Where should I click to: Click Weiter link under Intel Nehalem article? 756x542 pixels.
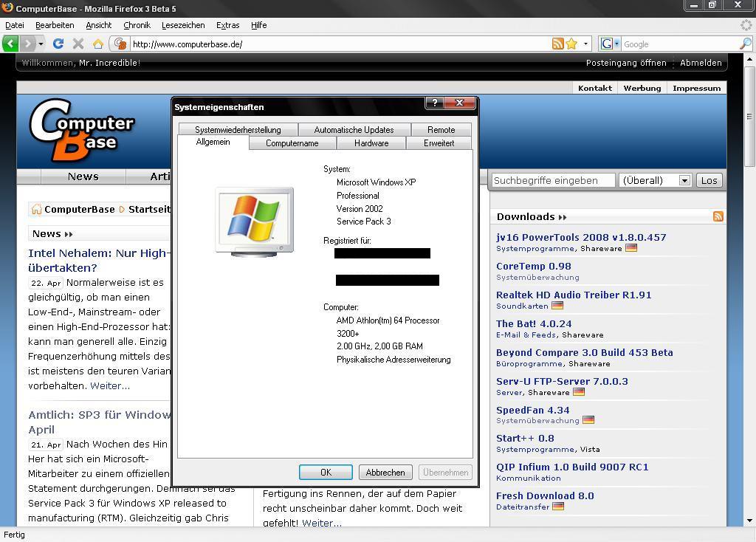click(110, 385)
